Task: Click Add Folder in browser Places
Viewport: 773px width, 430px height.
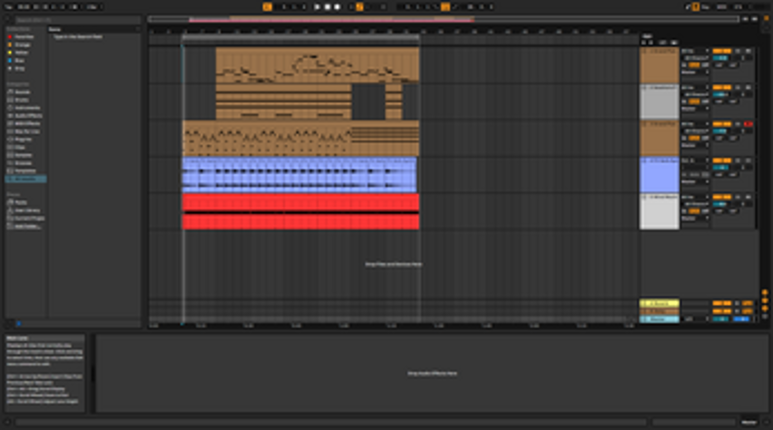Action: 27,226
